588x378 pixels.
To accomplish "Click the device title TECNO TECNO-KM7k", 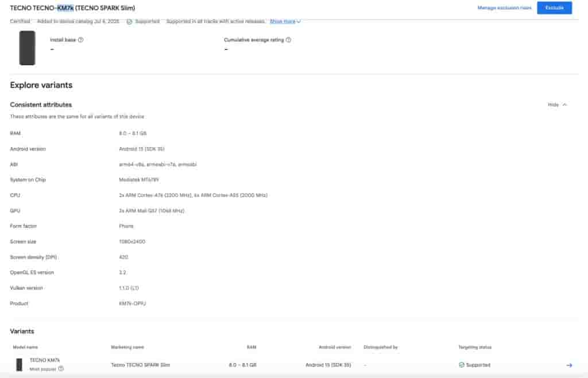I will [x=72, y=8].
